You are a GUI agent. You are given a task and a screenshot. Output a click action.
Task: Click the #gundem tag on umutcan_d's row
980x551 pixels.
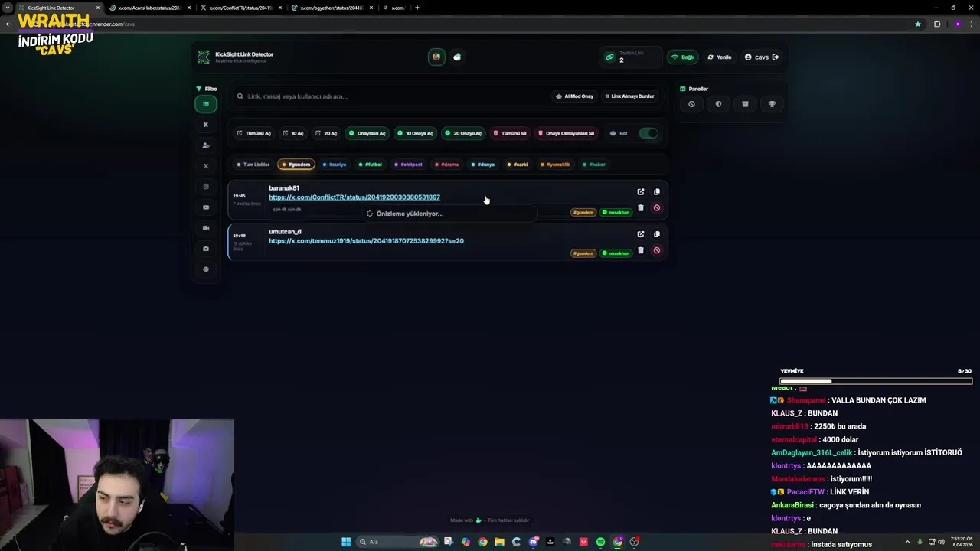[583, 253]
